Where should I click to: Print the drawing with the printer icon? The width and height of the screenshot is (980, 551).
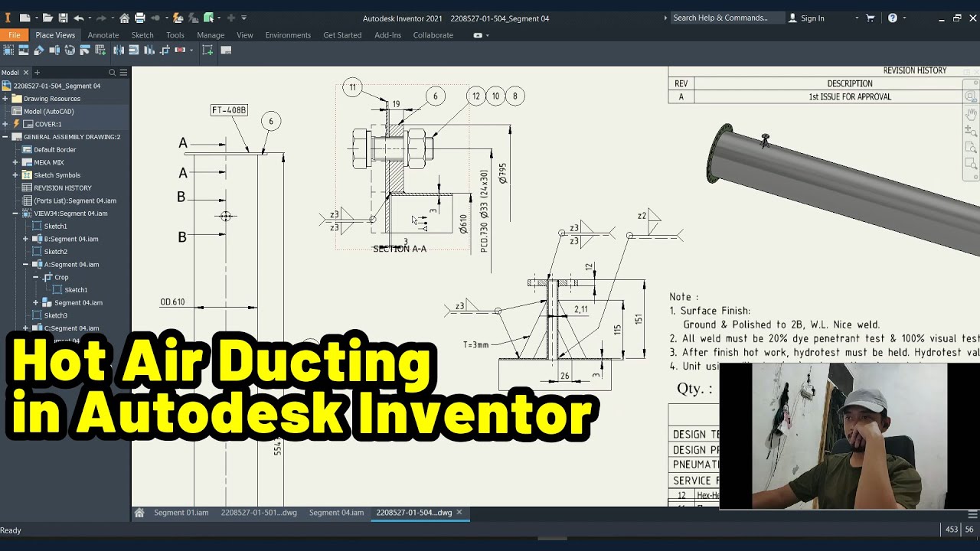(139, 18)
